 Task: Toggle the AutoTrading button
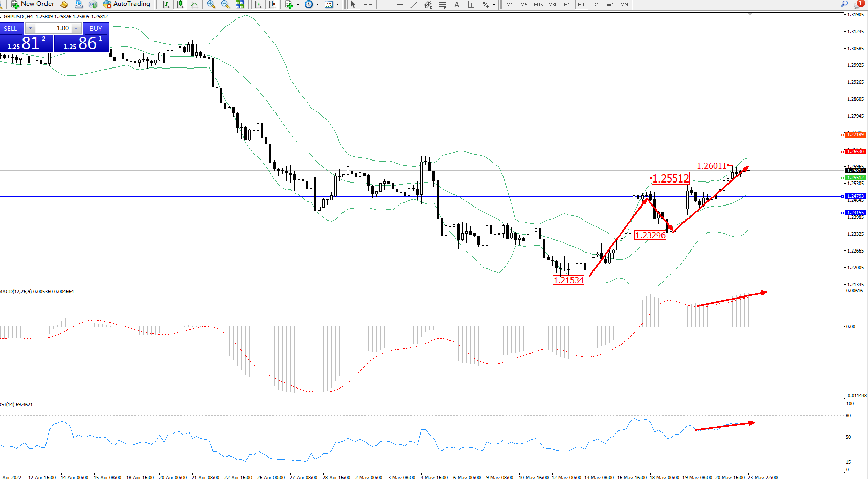pos(127,4)
